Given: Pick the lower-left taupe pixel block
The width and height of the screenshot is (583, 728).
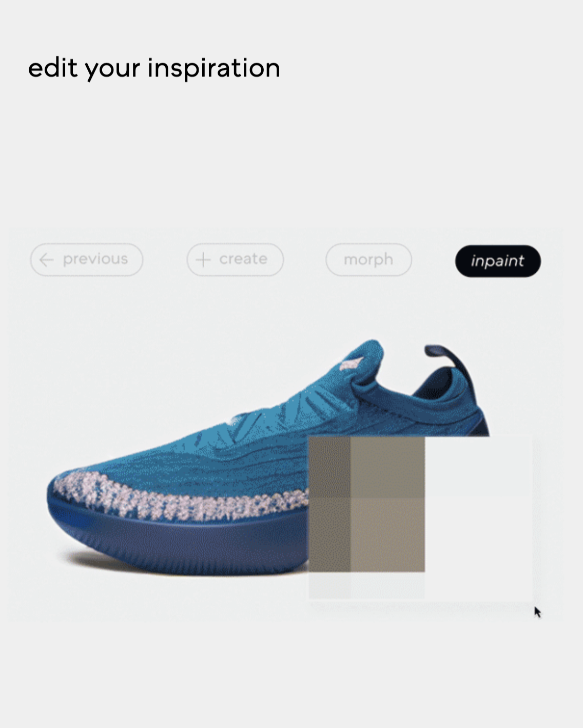Looking at the screenshot, I should [329, 534].
